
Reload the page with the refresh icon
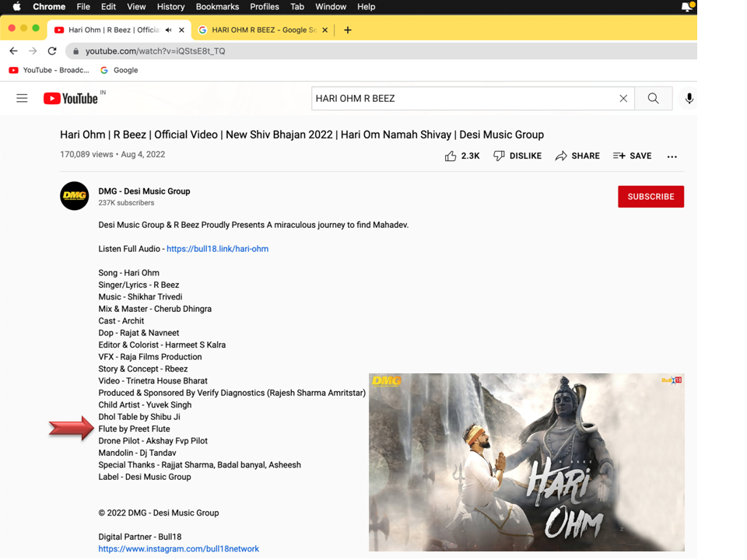click(x=52, y=51)
